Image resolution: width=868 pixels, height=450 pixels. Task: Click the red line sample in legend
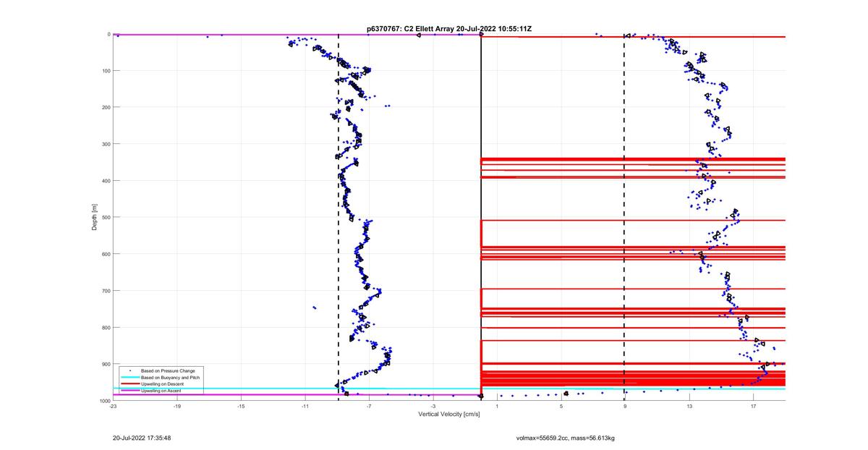click(x=129, y=384)
